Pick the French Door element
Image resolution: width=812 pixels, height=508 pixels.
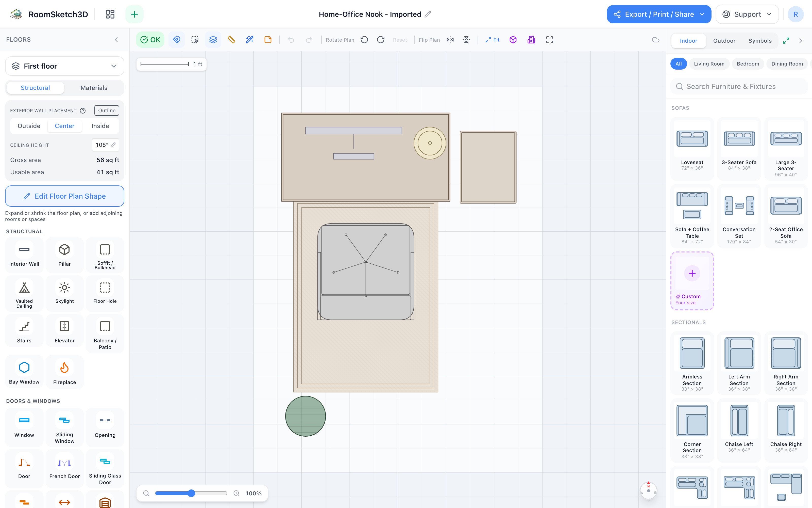pos(64,468)
